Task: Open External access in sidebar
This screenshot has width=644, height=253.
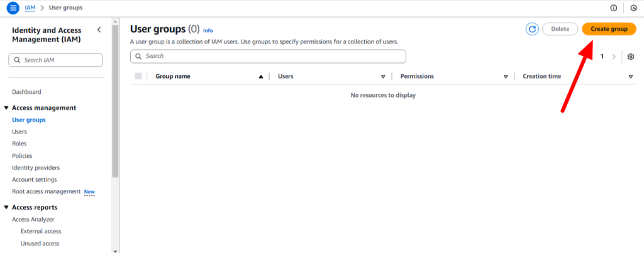Action: click(x=41, y=231)
